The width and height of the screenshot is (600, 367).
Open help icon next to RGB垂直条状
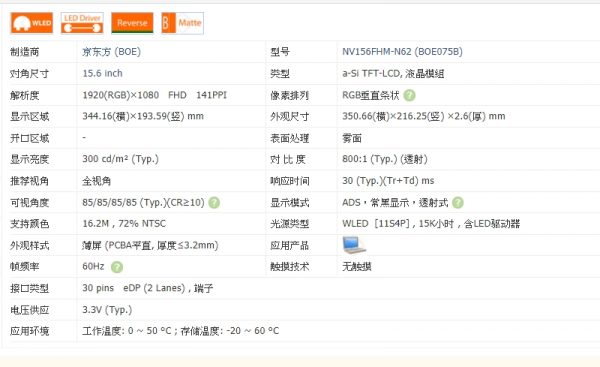[409, 95]
